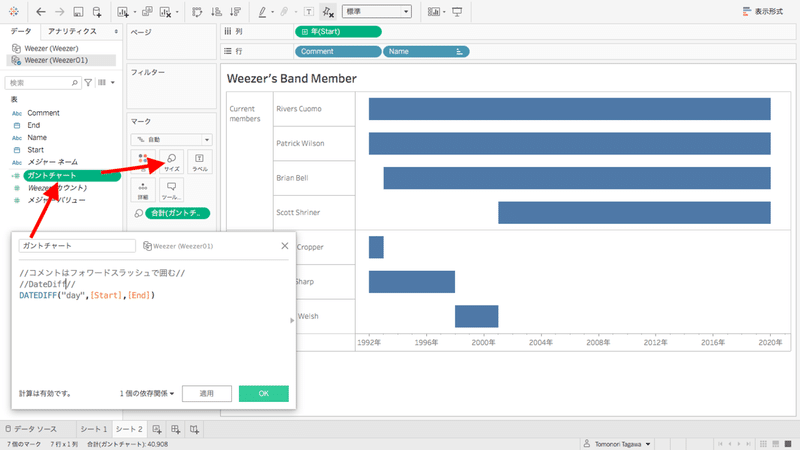Click the Comment pill on rows
Viewport: 800px width, 450px height.
338,52
